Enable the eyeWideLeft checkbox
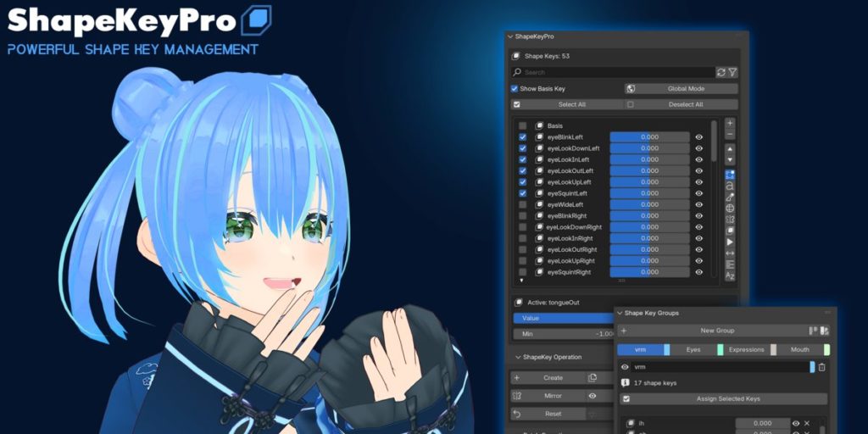Screen dimensions: 868x434 click(x=523, y=205)
